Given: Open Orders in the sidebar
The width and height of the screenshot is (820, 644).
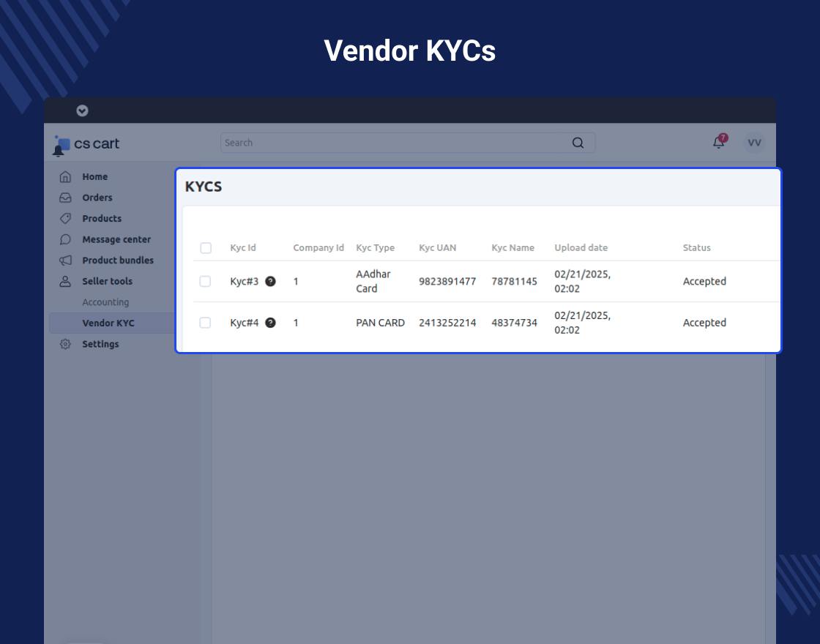Looking at the screenshot, I should coord(97,198).
